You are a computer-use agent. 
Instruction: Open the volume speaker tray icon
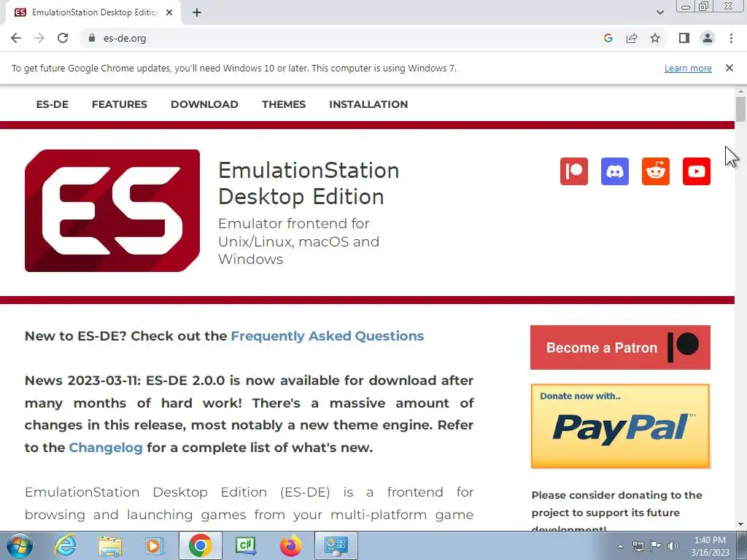(x=673, y=546)
